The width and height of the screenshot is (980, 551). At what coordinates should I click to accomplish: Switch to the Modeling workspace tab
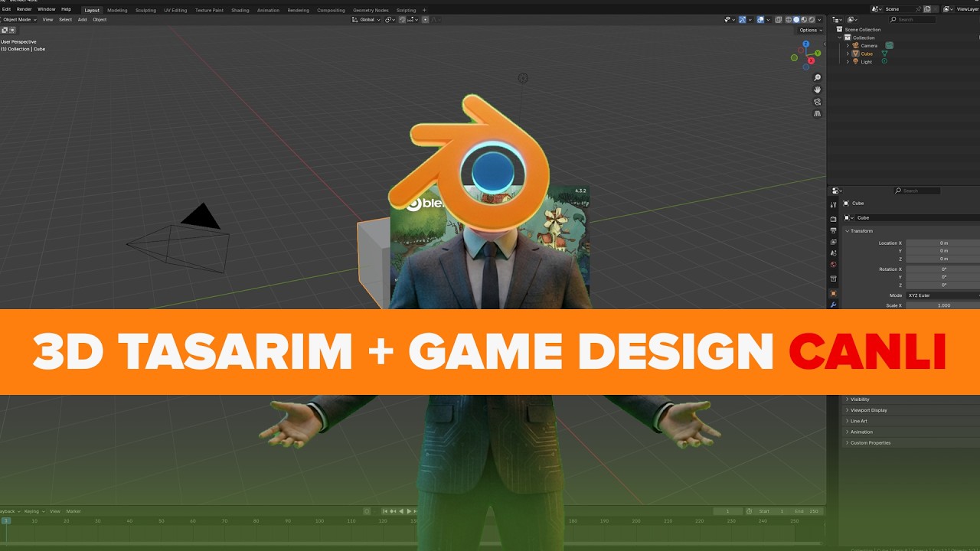pyautogui.click(x=117, y=10)
